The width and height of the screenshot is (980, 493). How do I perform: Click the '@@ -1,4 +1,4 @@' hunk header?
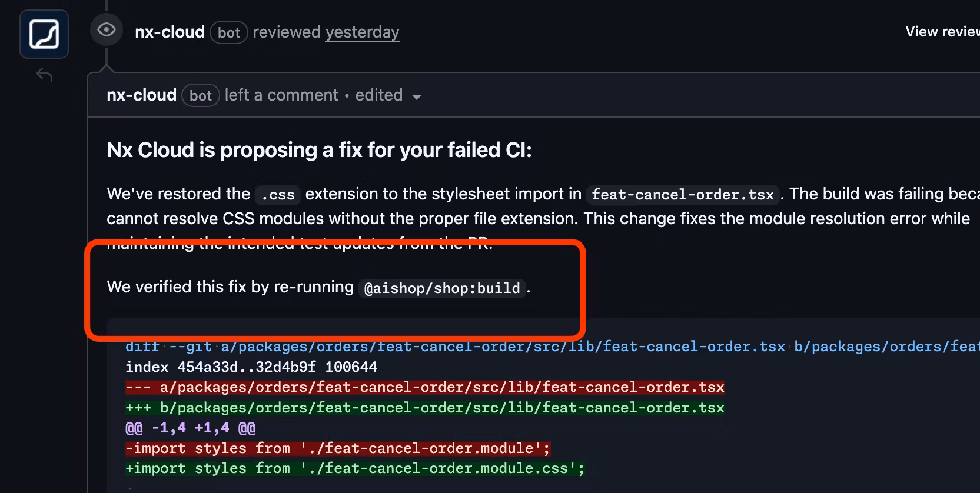pyautogui.click(x=190, y=428)
